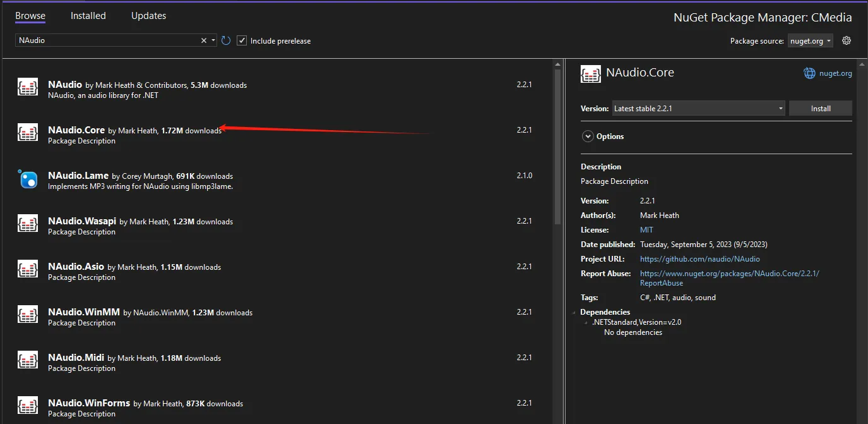Click the NAudio.Core package icon in list
The image size is (868, 424).
click(x=28, y=133)
